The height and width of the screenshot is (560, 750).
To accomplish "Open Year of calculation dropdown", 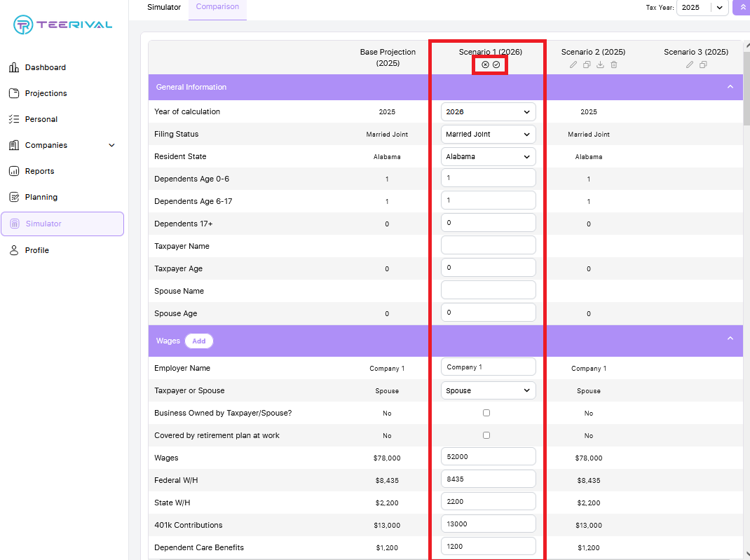I will [x=488, y=112].
